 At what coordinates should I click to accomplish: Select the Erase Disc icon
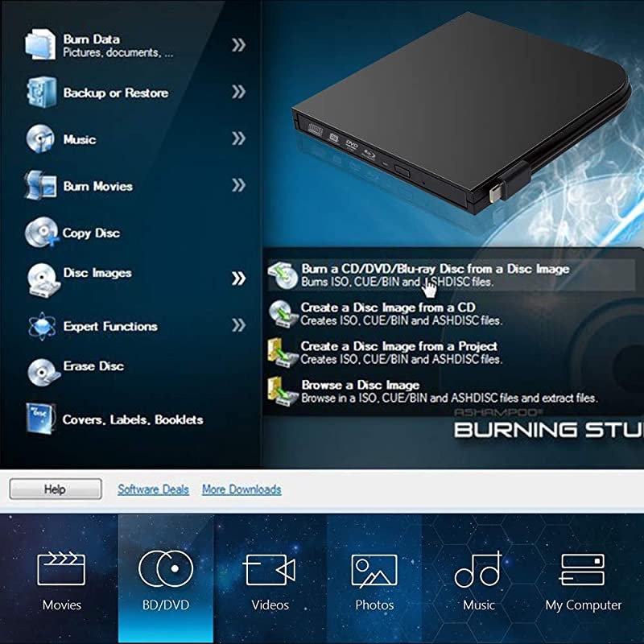[40, 373]
